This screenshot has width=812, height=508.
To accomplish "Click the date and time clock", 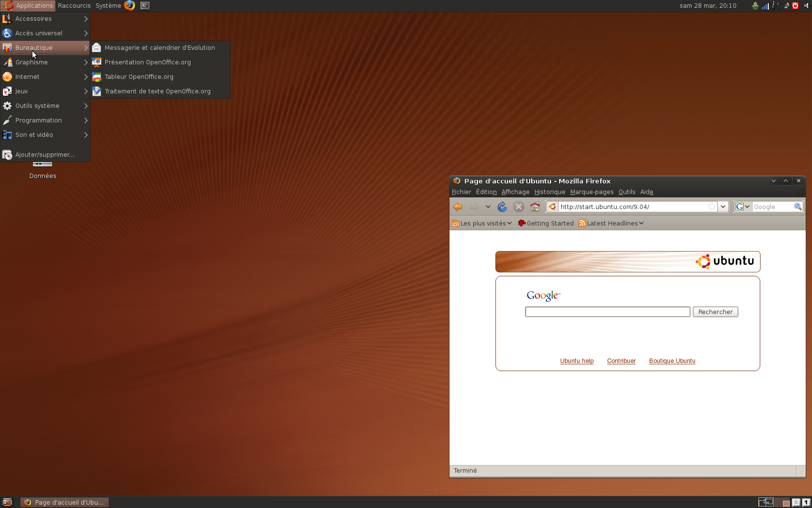I will click(x=708, y=5).
